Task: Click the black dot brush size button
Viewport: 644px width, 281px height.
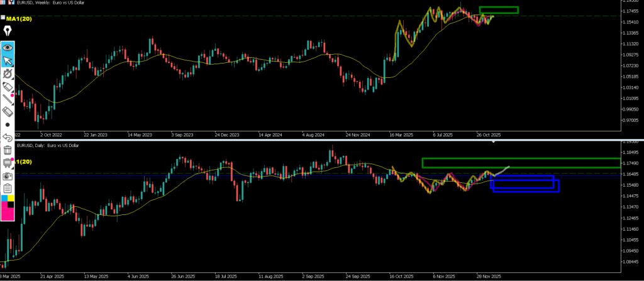Action: pos(8,124)
